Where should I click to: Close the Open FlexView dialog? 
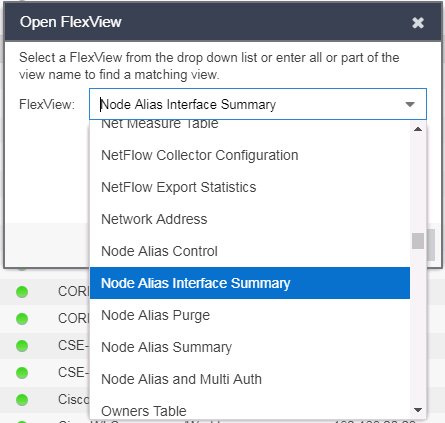coord(418,23)
